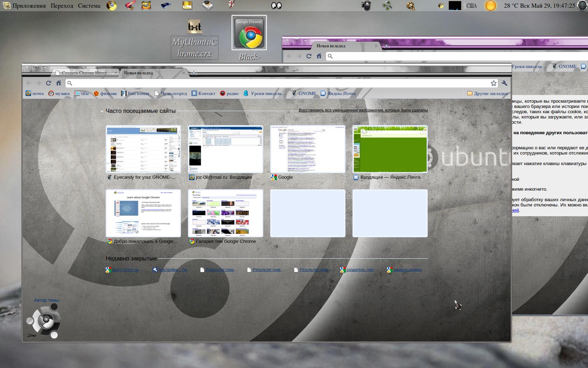Open 'GNOME' bookmark in back window

[565, 66]
